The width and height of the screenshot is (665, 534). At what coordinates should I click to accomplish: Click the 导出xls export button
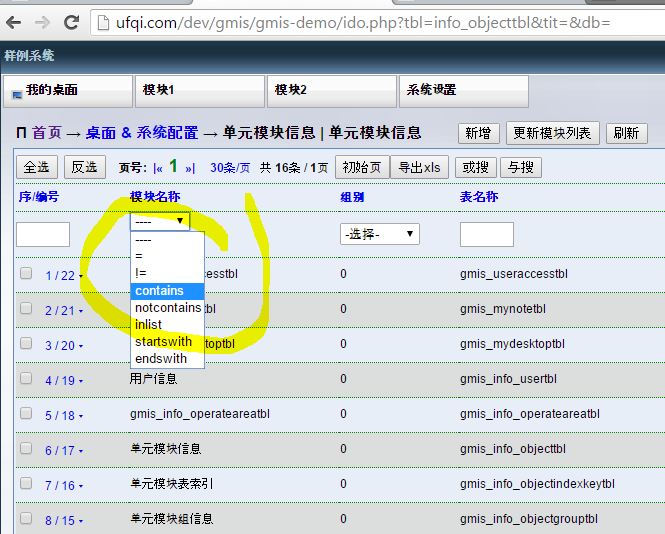tap(419, 167)
